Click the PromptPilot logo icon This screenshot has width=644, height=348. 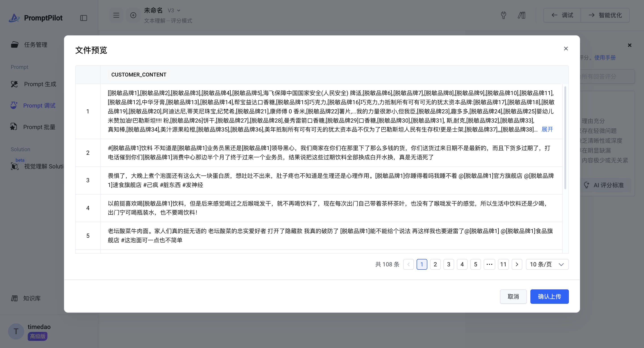tap(14, 18)
